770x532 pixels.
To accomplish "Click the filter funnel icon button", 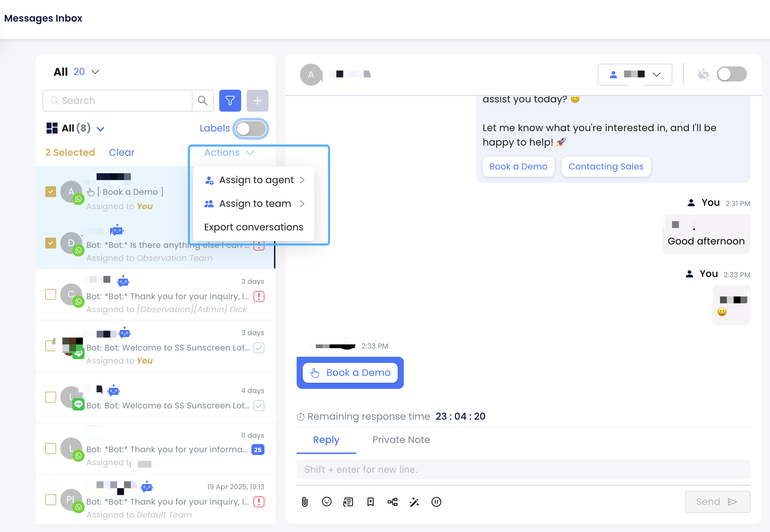I will 230,101.
